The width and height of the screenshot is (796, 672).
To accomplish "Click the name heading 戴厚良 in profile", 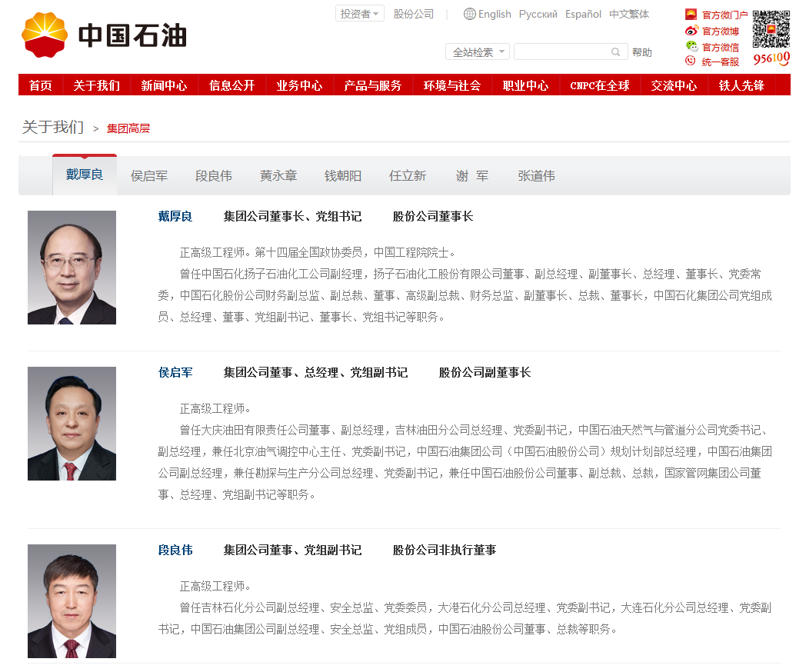I will [175, 217].
